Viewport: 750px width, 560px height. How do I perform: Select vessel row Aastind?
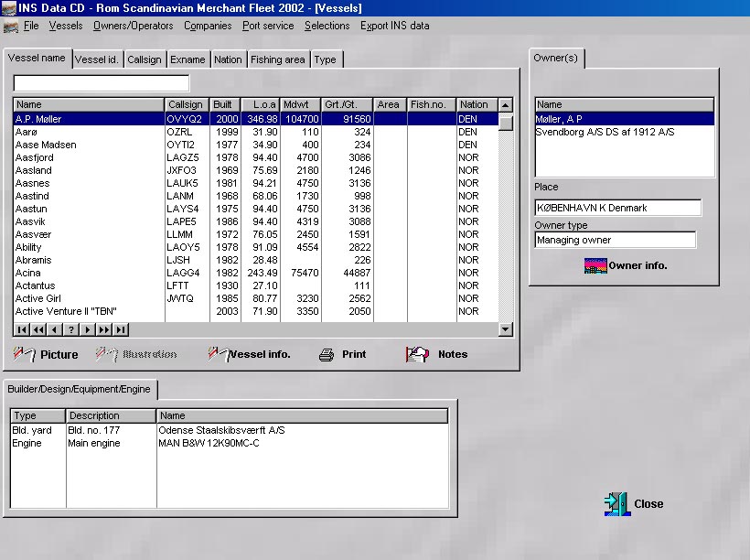[256, 196]
